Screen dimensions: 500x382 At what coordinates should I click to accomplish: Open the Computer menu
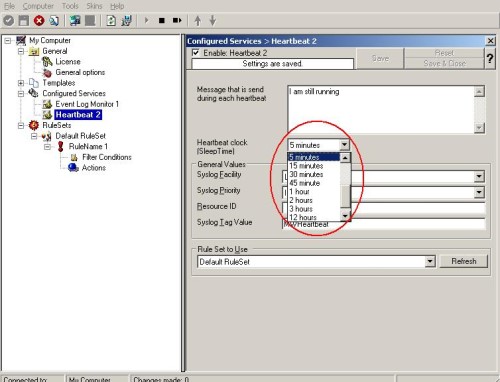(x=38, y=6)
